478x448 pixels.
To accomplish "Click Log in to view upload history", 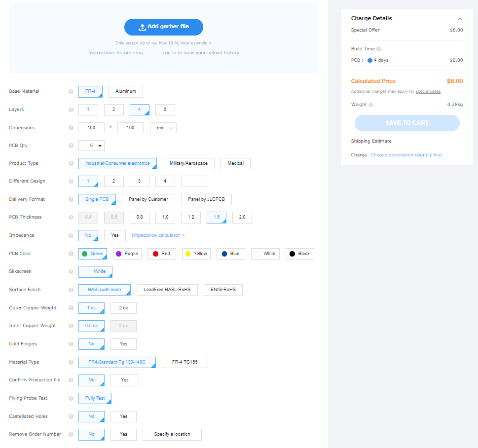I will [201, 53].
